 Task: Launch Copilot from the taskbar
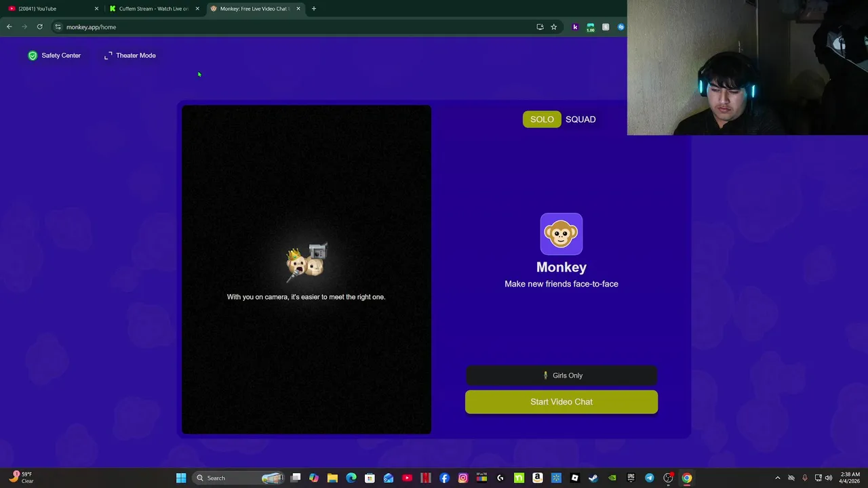pos(314,478)
